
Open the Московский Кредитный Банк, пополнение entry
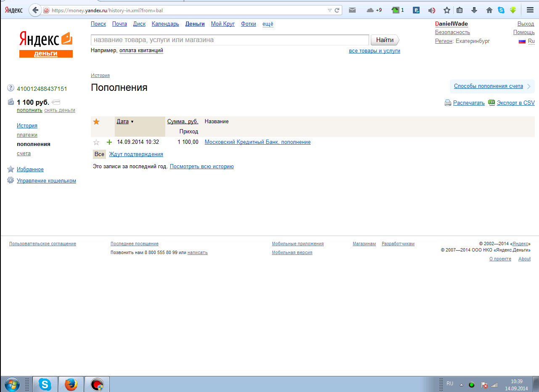click(258, 142)
